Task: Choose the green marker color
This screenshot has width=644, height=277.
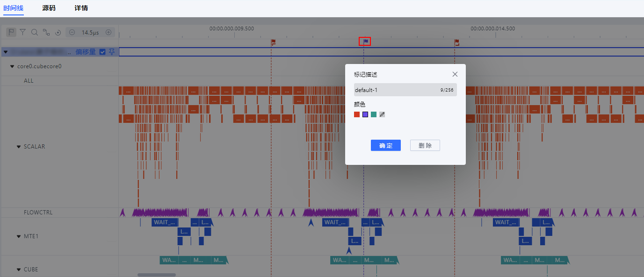Action: coord(374,114)
